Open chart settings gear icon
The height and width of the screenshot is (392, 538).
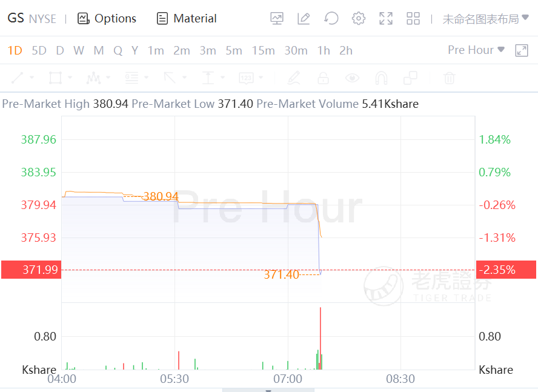click(x=359, y=19)
